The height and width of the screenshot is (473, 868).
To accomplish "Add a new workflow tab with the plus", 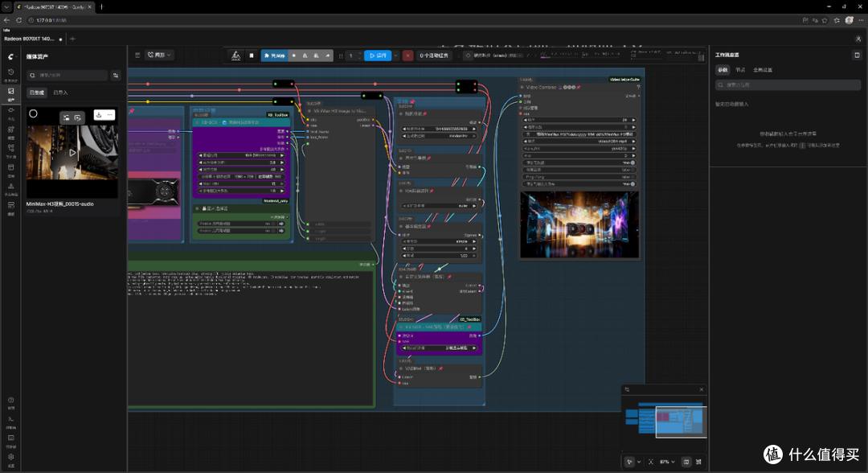I will coord(72,39).
